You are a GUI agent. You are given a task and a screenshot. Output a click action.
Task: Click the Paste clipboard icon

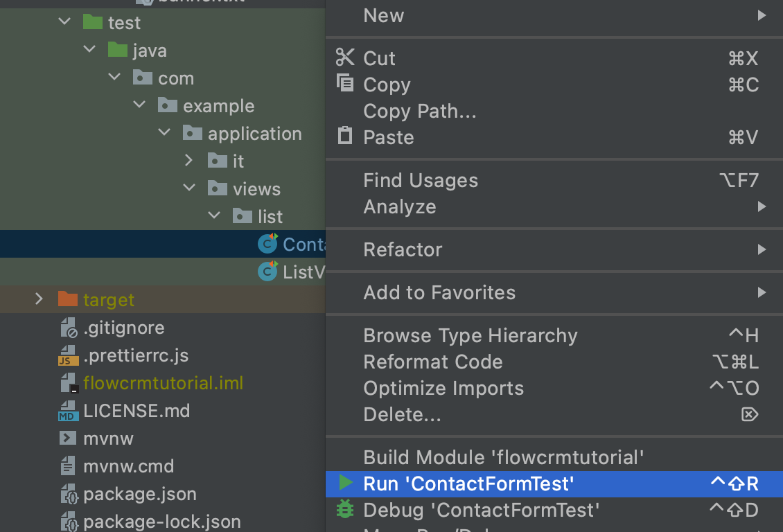[344, 136]
